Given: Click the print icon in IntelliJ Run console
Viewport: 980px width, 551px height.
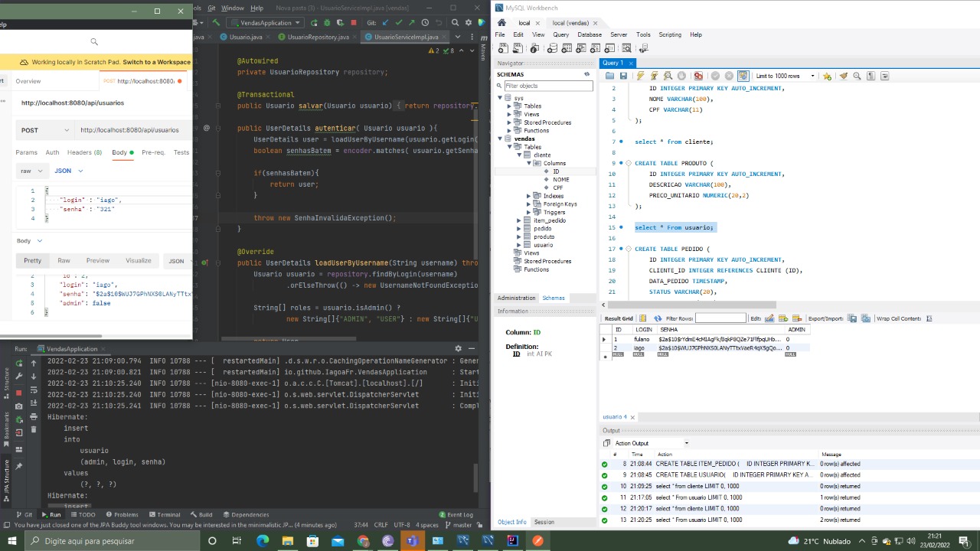Looking at the screenshot, I should pos(34,417).
